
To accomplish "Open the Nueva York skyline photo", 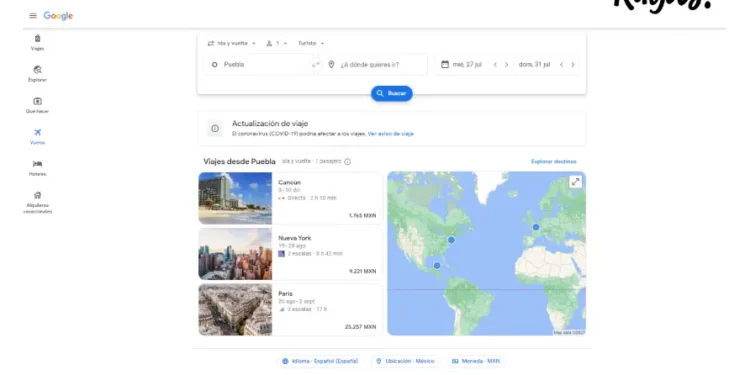I will [x=235, y=254].
